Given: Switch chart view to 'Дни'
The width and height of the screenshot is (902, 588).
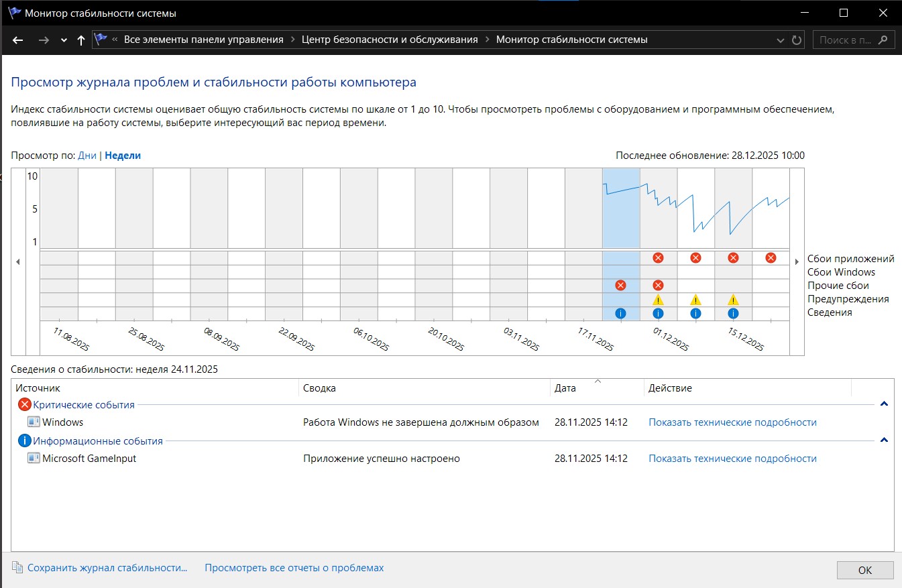Looking at the screenshot, I should (87, 156).
